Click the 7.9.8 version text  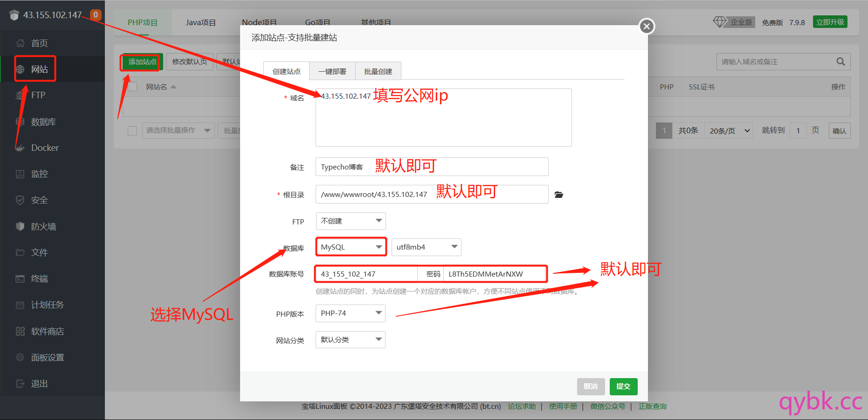coord(797,22)
